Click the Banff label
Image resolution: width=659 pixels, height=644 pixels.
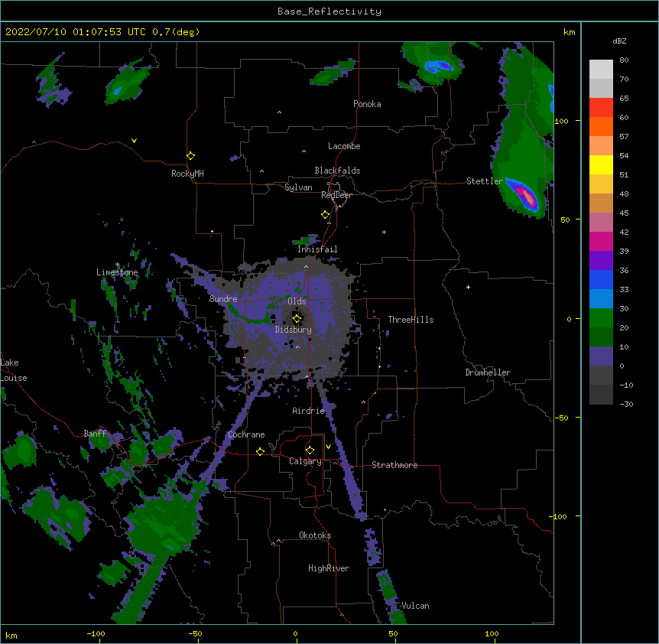click(x=95, y=434)
